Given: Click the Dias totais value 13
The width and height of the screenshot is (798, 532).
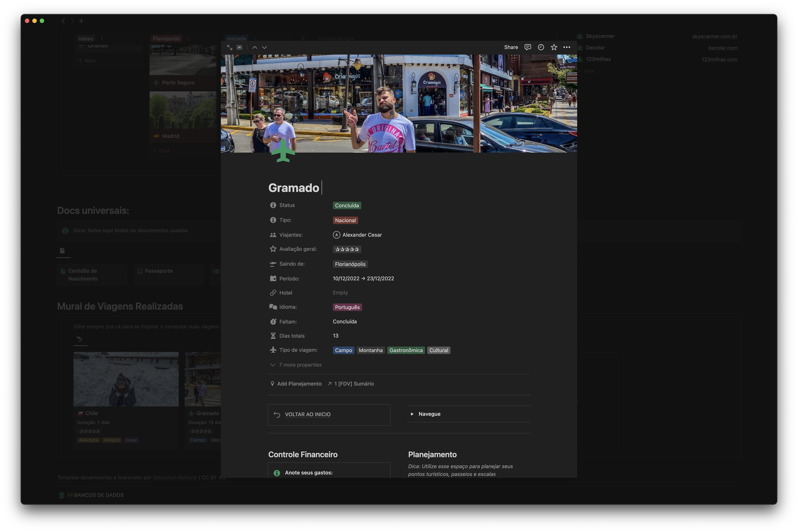Looking at the screenshot, I should [x=335, y=336].
